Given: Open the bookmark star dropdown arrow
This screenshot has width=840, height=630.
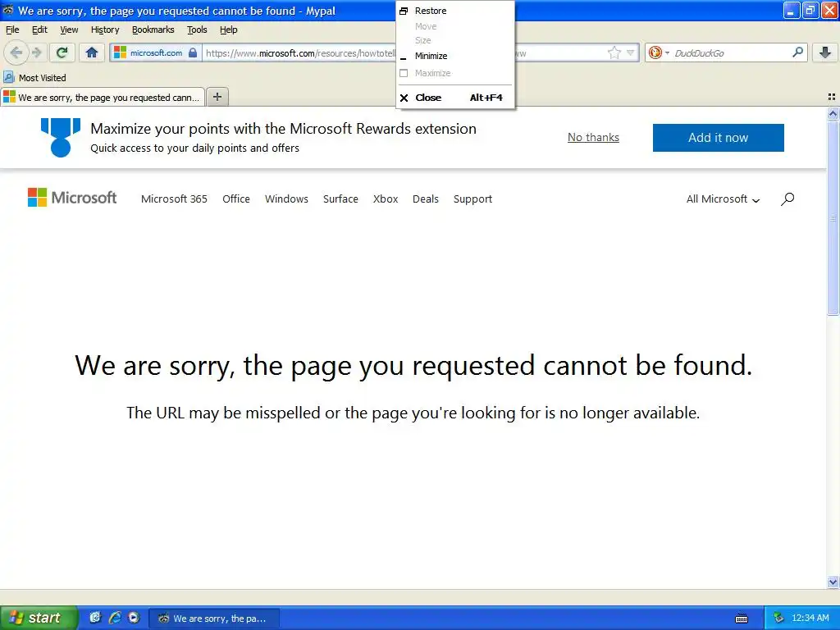Looking at the screenshot, I should 631,52.
